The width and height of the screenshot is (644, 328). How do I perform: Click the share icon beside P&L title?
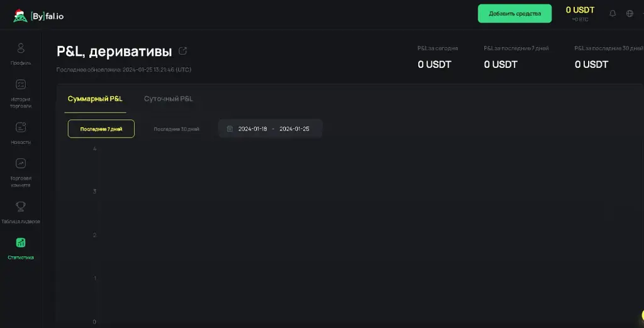[183, 51]
